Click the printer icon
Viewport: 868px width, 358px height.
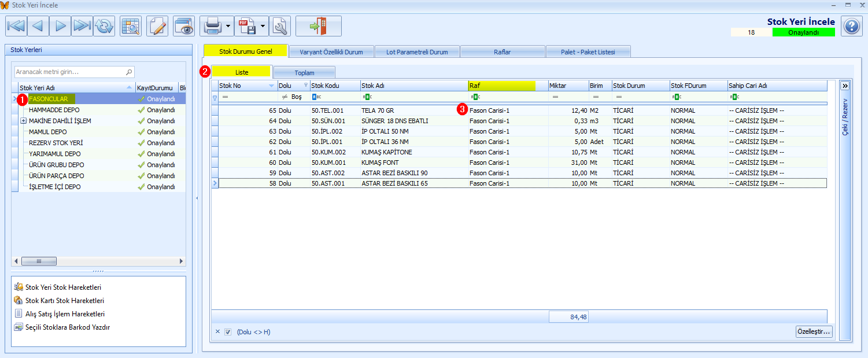pos(212,26)
